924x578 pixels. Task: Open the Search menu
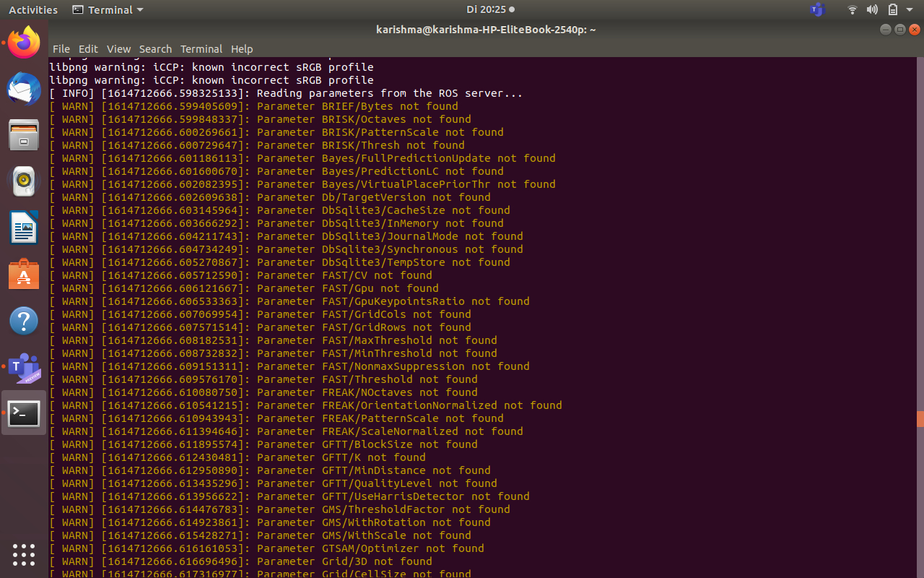[155, 49]
